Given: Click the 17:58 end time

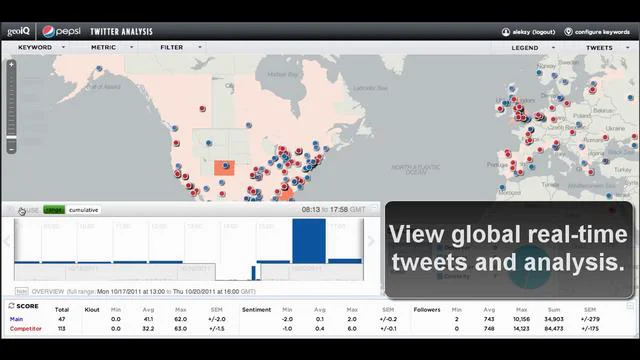Looking at the screenshot, I should coord(339,209).
